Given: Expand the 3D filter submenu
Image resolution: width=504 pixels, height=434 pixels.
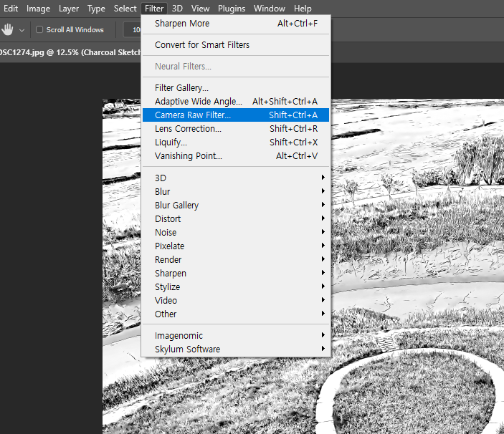Looking at the screenshot, I should pos(236,178).
